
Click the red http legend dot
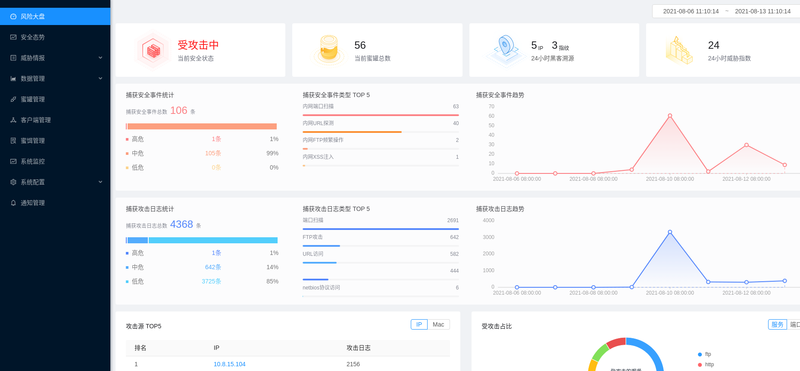click(x=699, y=365)
